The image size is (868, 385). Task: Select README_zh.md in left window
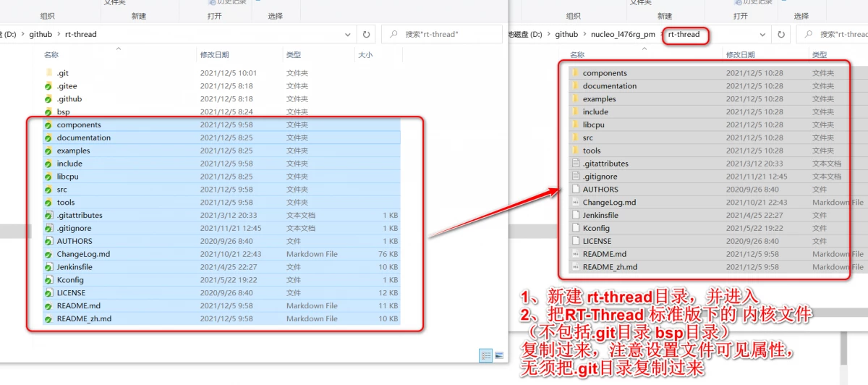[84, 319]
